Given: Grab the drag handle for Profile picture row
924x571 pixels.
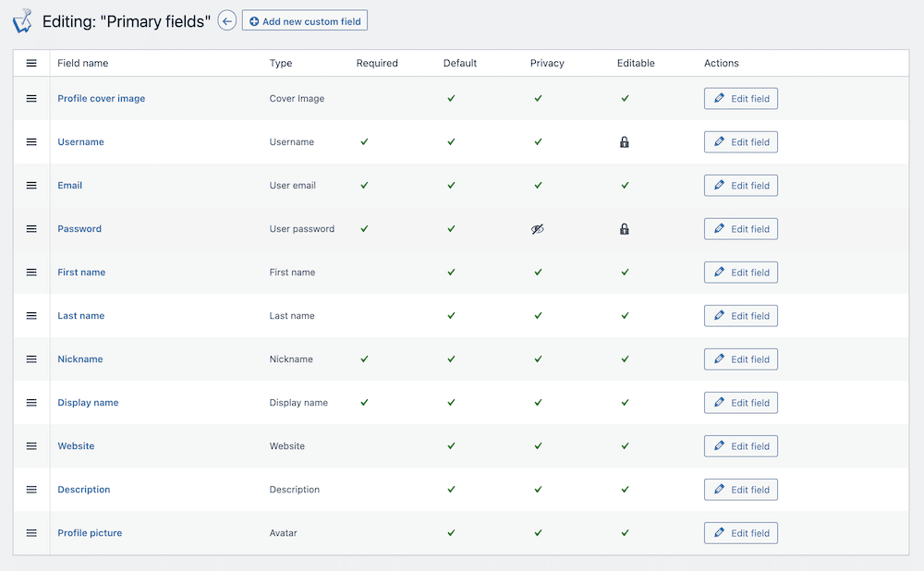Looking at the screenshot, I should click(31, 533).
